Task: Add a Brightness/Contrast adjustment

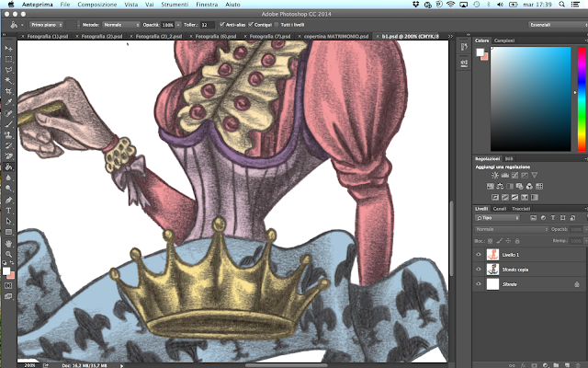Action: (x=495, y=176)
